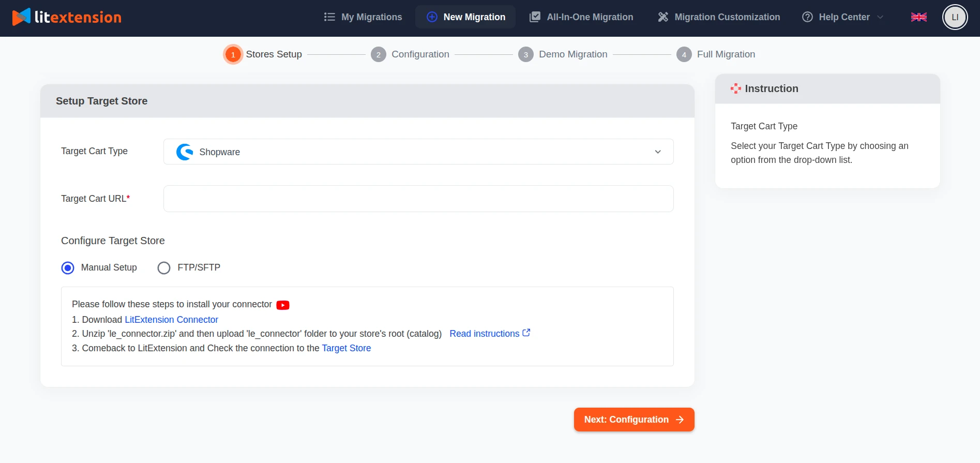Click the Full Migration step label
This screenshot has width=980, height=463.
coord(726,54)
